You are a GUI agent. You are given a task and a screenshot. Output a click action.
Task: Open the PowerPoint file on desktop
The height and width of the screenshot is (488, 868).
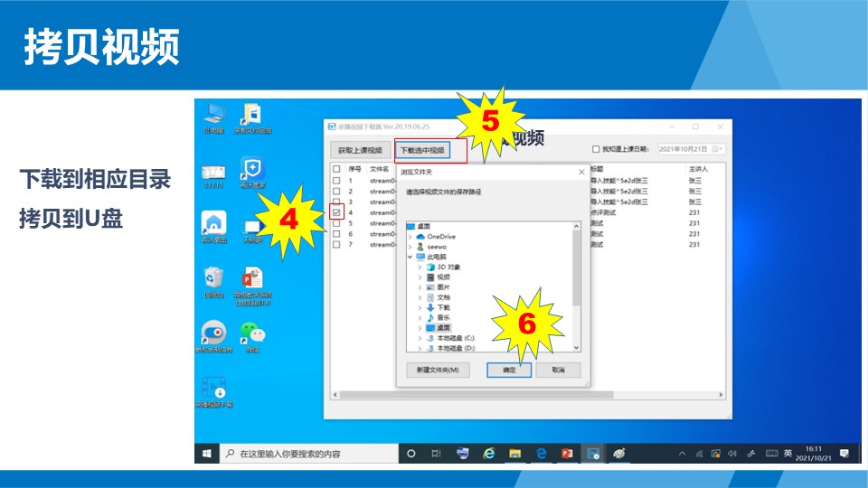252,279
